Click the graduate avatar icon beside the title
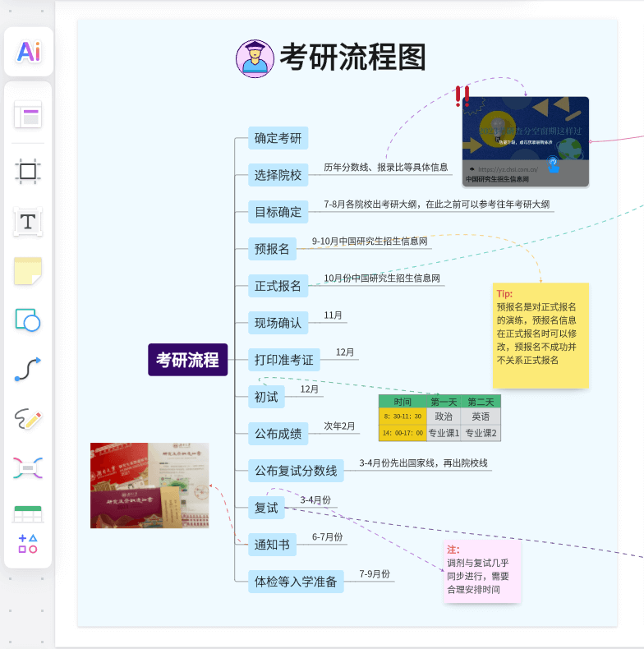This screenshot has width=644, height=649. click(x=255, y=58)
